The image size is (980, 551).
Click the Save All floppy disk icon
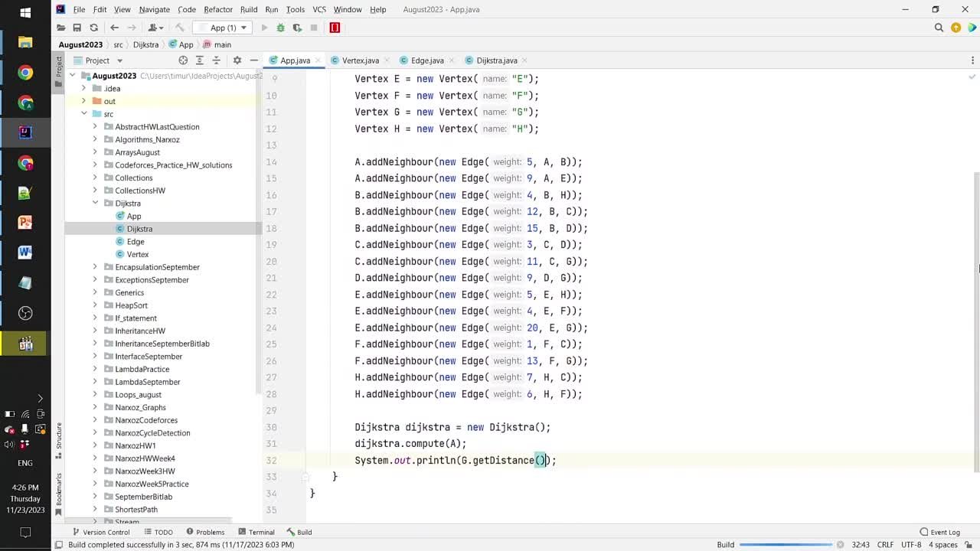point(77,28)
